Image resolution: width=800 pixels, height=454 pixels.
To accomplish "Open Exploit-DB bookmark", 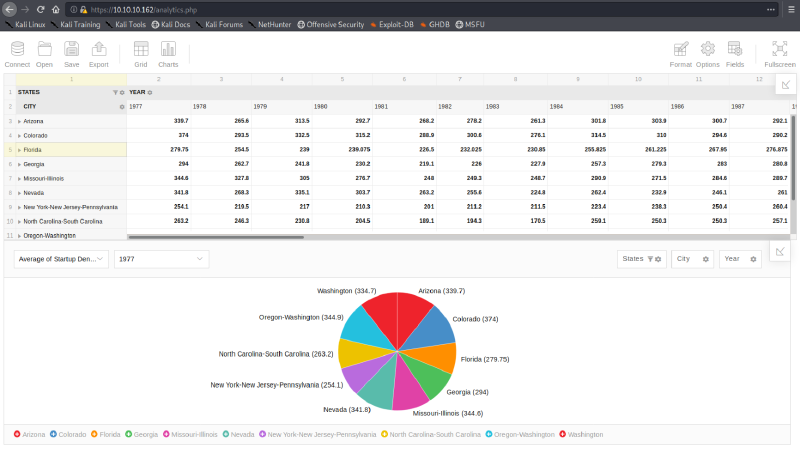I will coord(392,24).
